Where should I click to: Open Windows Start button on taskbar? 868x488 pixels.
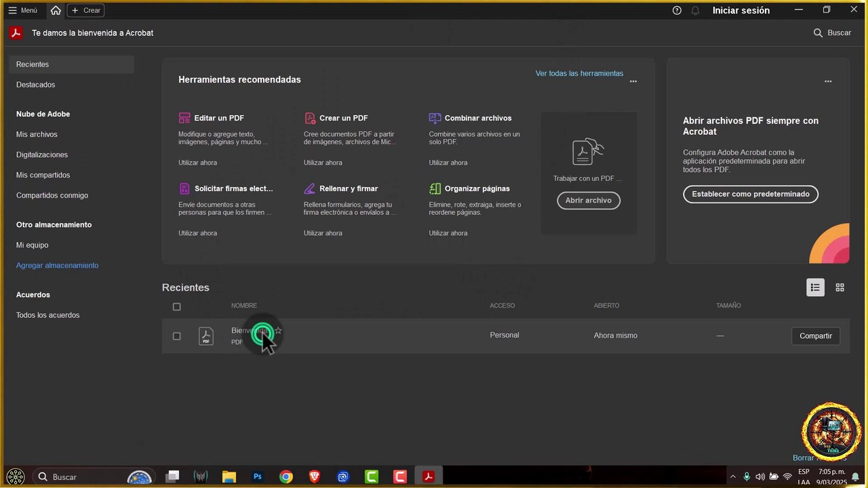(15, 476)
